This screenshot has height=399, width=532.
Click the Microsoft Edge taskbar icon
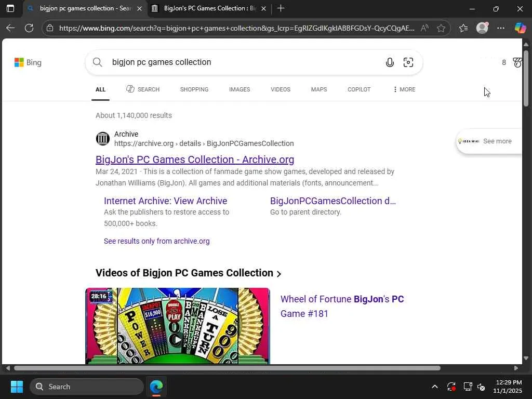coord(156,387)
